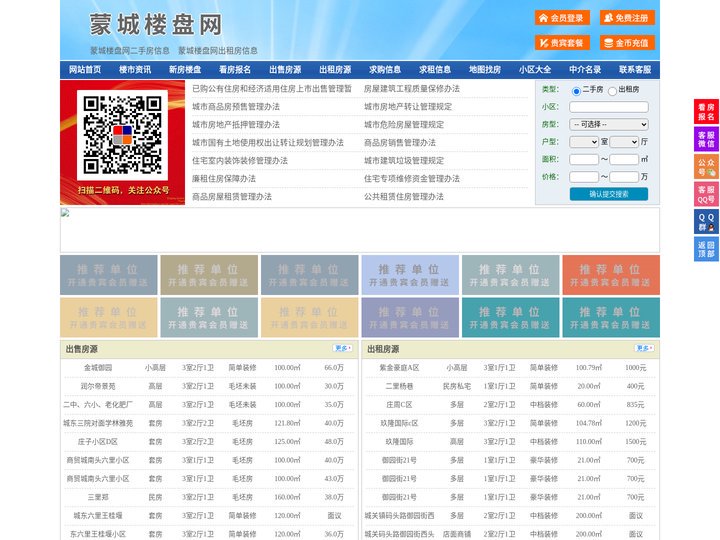
Task: Focus the maximum 价格 input field
Action: 624,177
